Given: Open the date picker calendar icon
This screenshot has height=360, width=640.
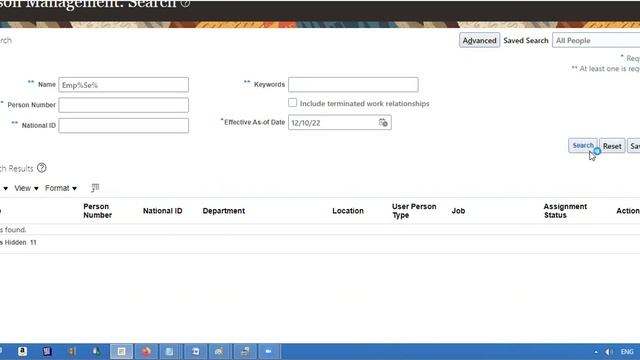Looking at the screenshot, I should pyautogui.click(x=383, y=122).
